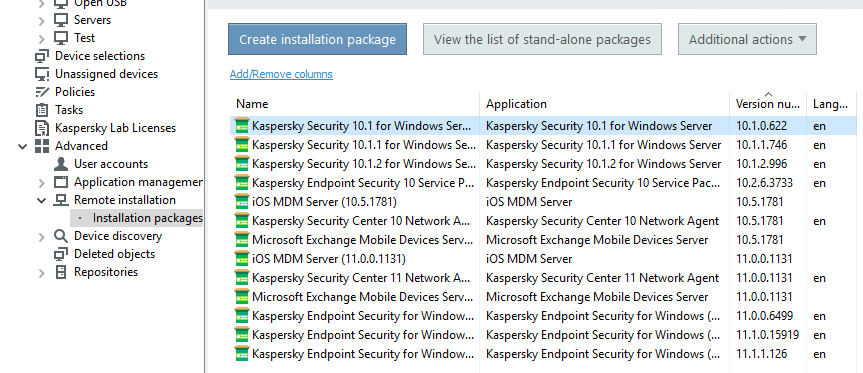Click the Device selections icon

(42, 56)
